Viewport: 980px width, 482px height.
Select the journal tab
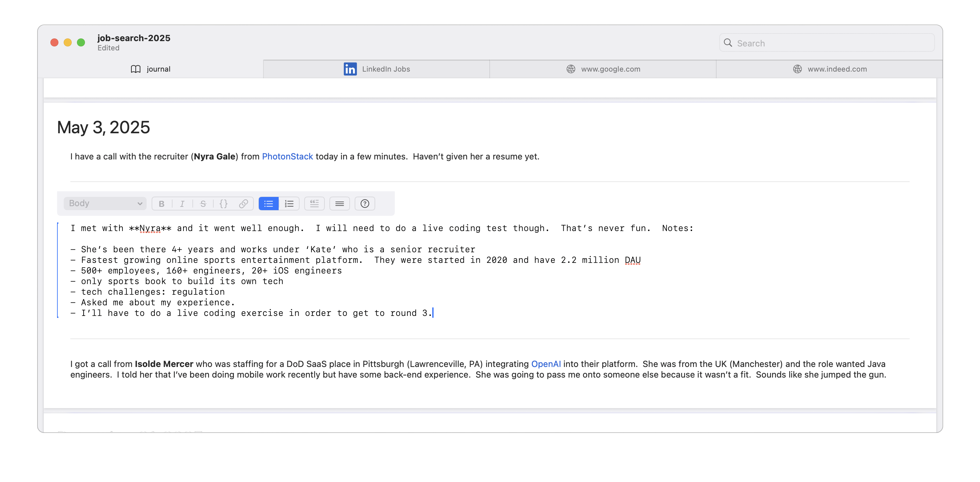coord(151,69)
